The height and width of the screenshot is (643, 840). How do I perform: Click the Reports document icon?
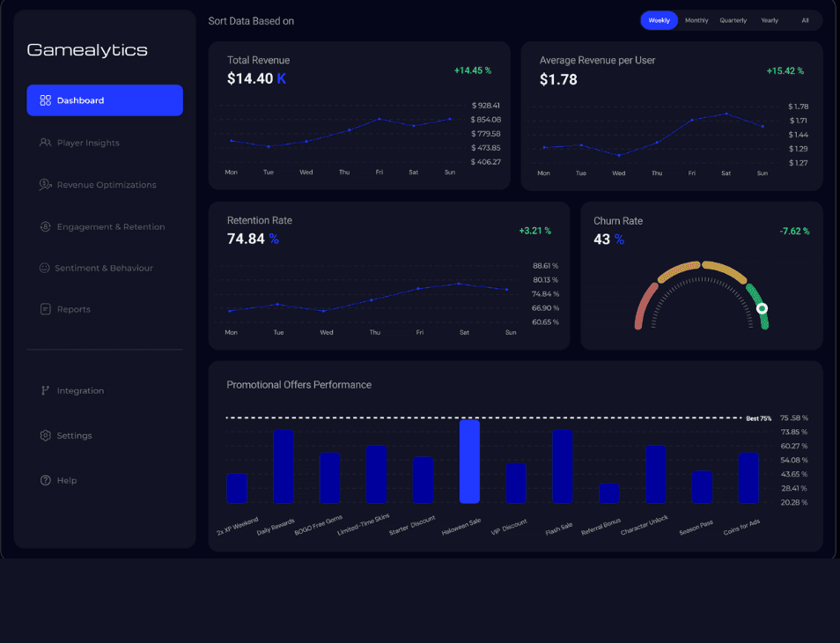(x=46, y=309)
